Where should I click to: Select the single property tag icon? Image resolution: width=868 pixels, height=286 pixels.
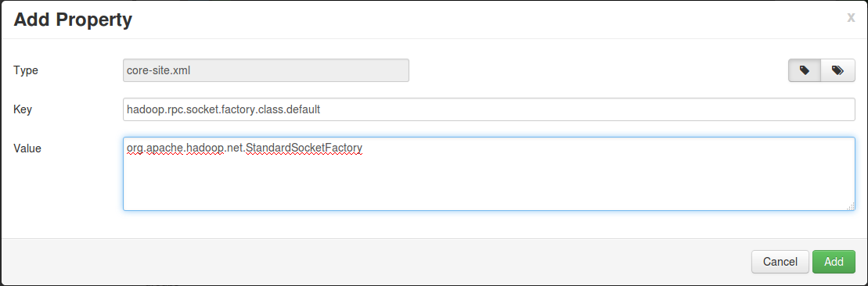coord(805,71)
